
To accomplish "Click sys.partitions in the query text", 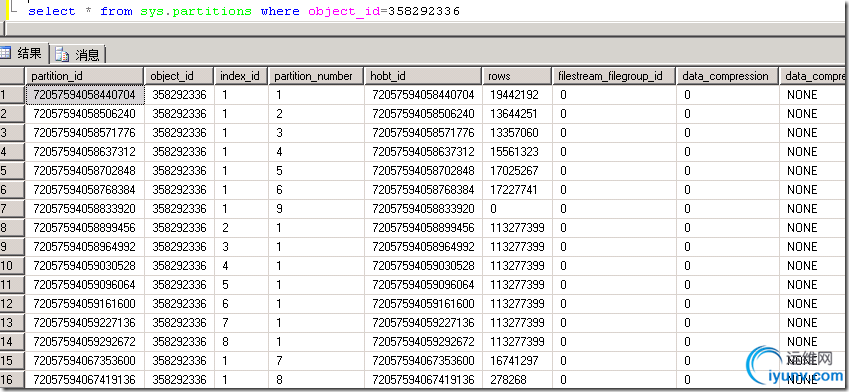I will [x=196, y=11].
